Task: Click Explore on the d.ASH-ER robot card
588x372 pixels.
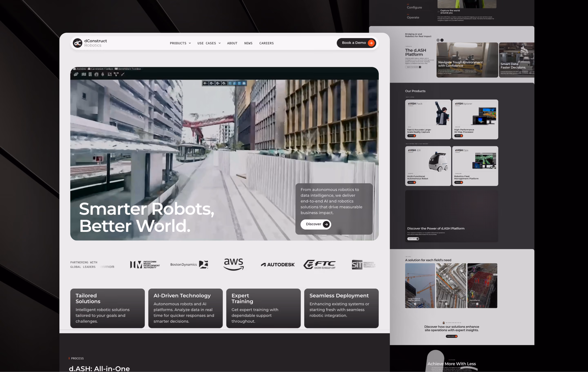Action: [411, 182]
